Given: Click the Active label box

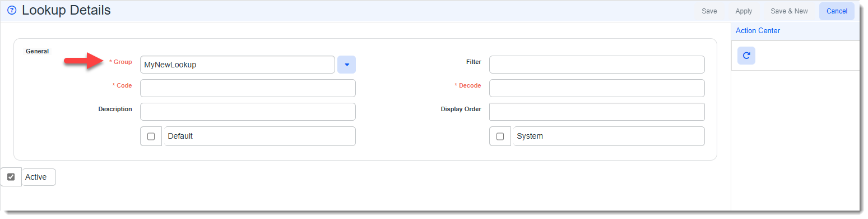Looking at the screenshot, I should 39,177.
